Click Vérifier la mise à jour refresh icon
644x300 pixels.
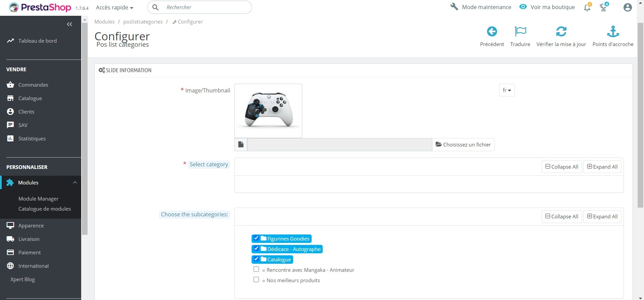tap(561, 32)
